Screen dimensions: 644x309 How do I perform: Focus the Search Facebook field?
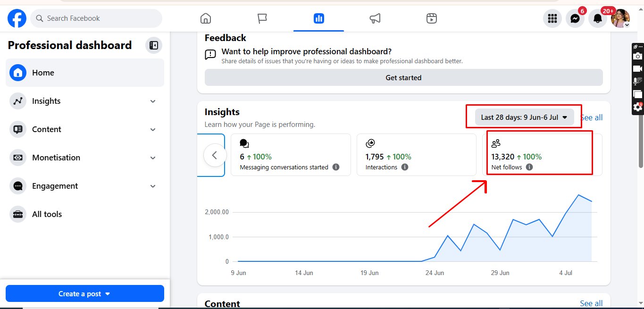point(96,18)
